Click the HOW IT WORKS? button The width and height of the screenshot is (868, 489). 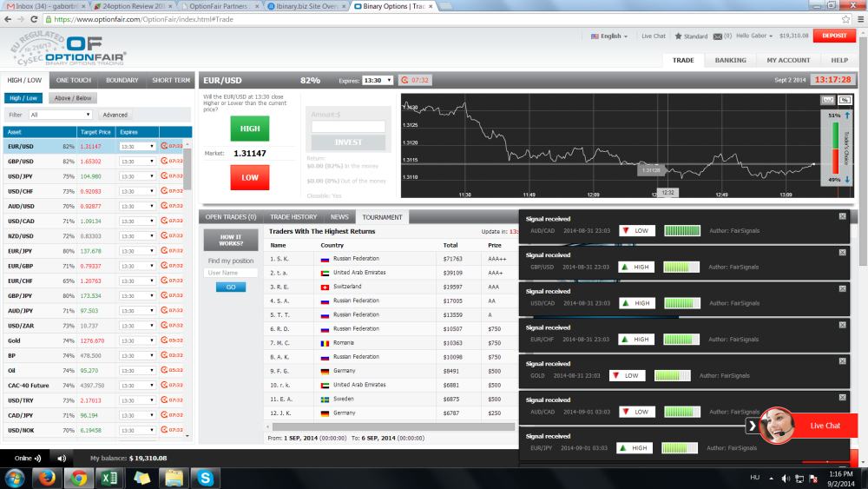coord(231,241)
